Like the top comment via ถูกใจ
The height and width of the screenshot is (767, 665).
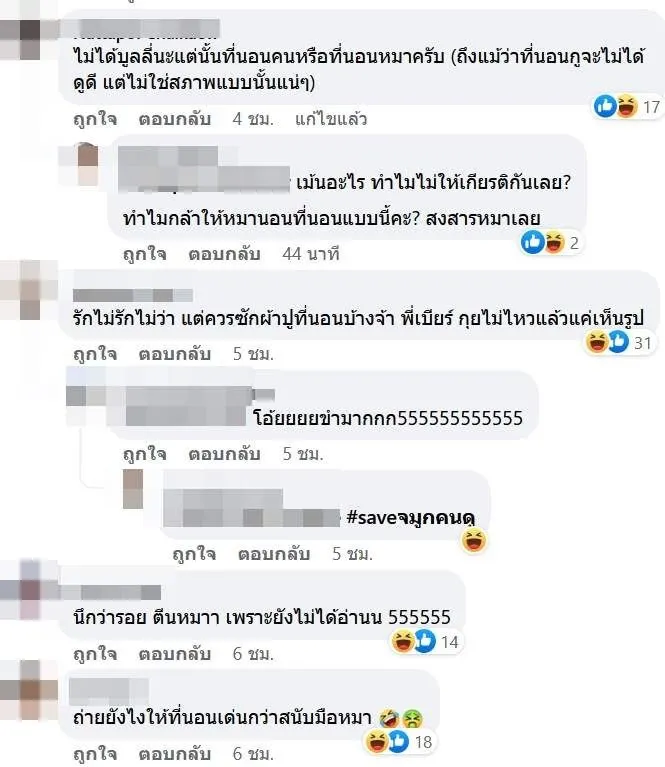[x=95, y=119]
